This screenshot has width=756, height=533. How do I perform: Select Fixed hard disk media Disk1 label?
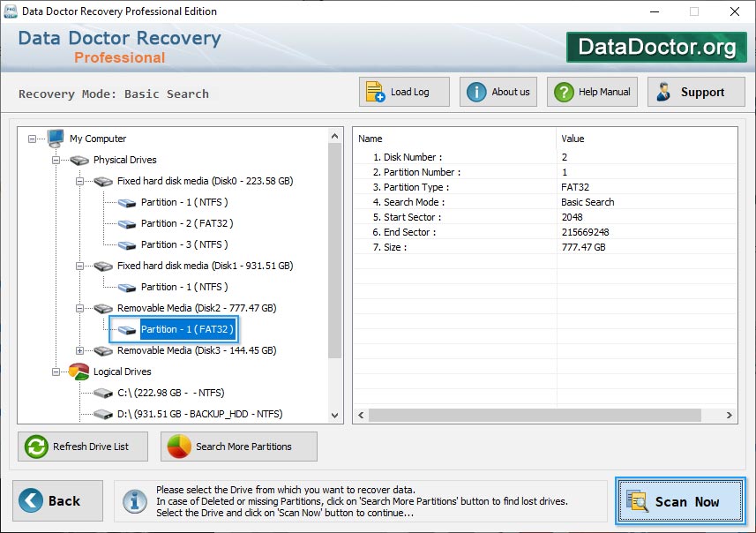point(205,266)
